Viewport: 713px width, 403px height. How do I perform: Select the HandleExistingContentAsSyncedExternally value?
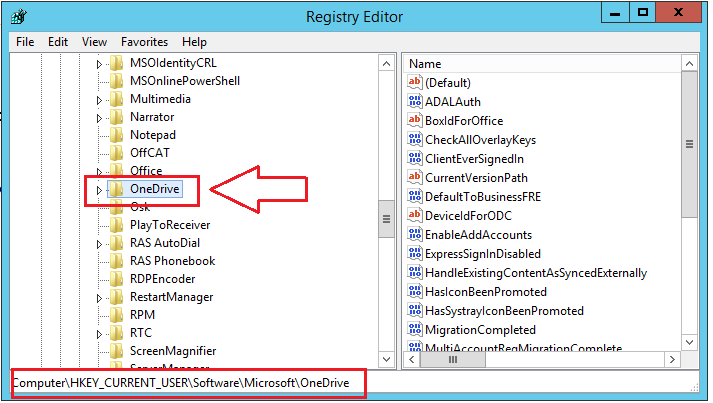pyautogui.click(x=536, y=273)
